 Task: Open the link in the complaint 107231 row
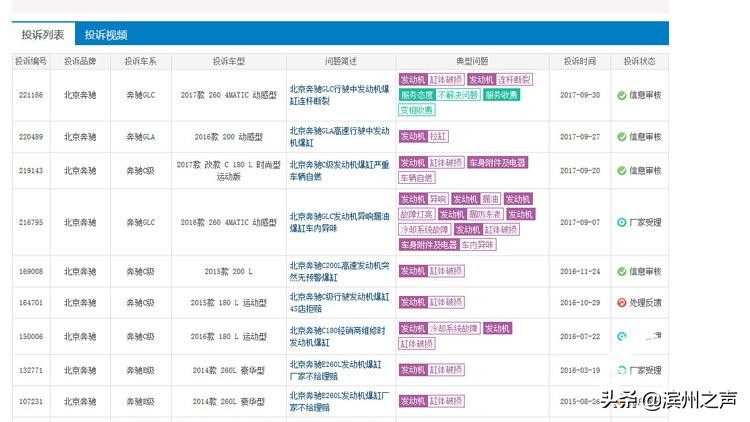tap(339, 401)
